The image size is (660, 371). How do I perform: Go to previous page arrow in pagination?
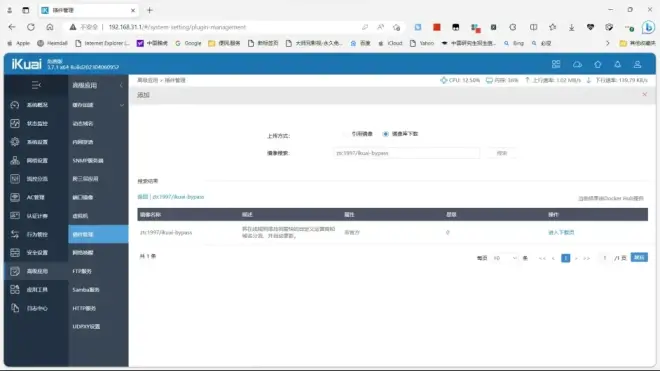coord(553,258)
